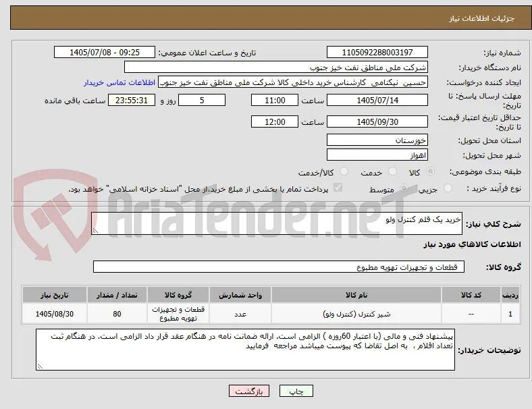Click the label شرح کلی نیاز
The image size is (532, 409).
[494, 224]
